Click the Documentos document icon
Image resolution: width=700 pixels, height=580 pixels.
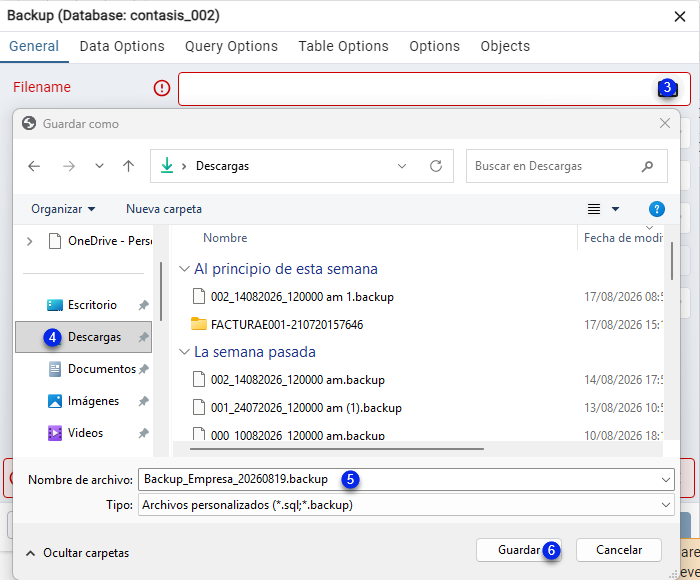coord(55,369)
